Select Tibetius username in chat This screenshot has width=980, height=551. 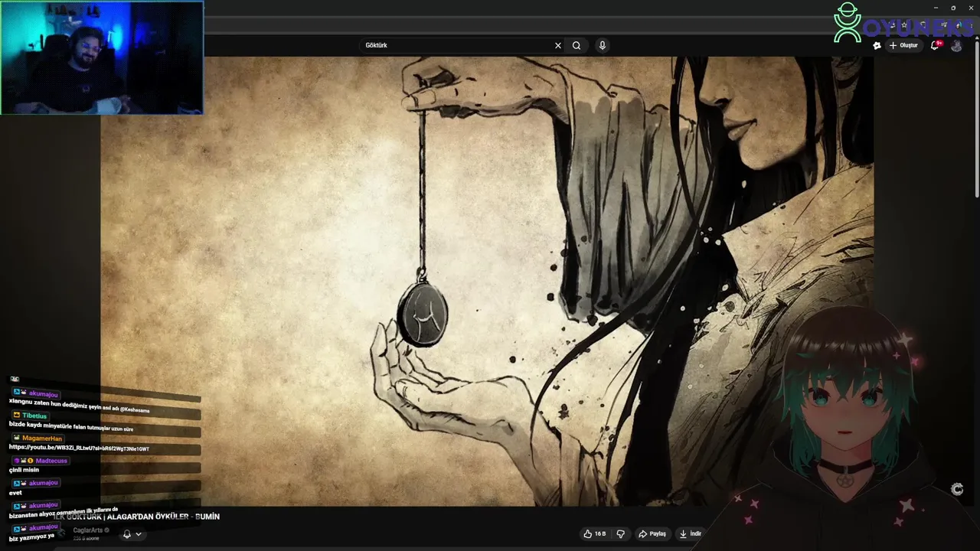pyautogui.click(x=34, y=416)
